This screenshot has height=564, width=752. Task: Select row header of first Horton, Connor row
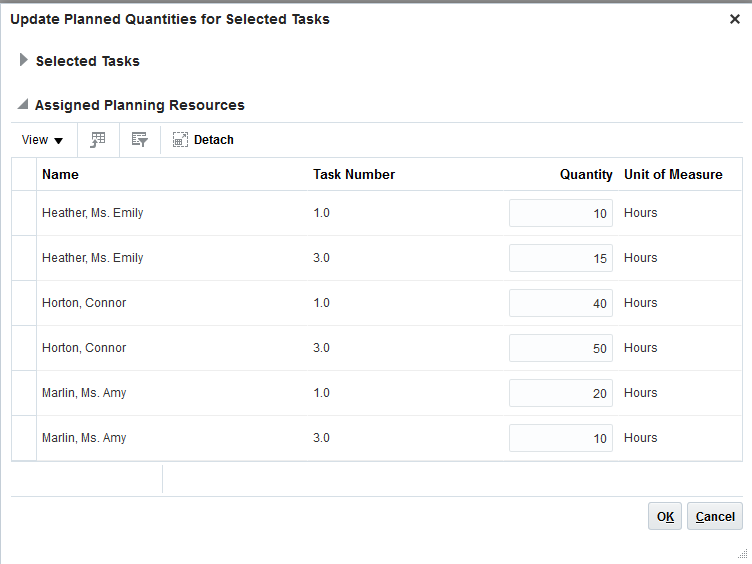(x=24, y=303)
